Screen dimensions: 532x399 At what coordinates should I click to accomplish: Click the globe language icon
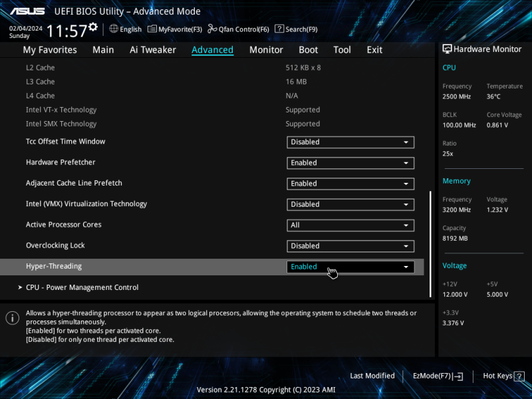pos(114,29)
